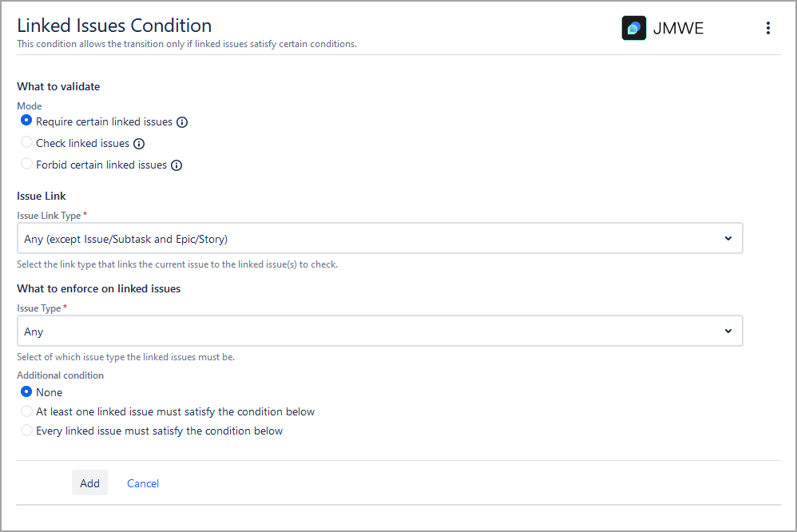Click the chevron arrow in Issue Link Type field
Screen dimensions: 797x532
click(x=728, y=238)
